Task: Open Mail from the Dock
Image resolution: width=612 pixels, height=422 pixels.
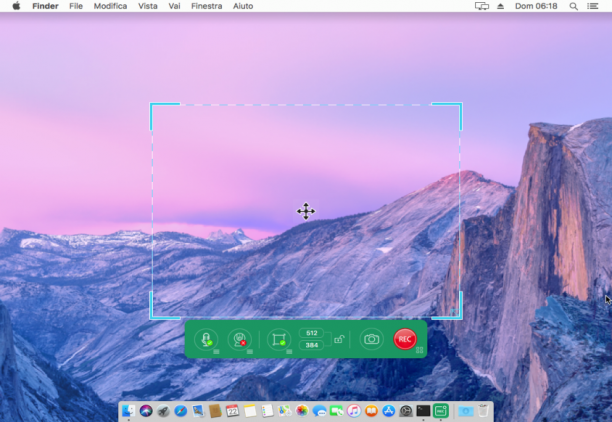Action: pyautogui.click(x=198, y=411)
